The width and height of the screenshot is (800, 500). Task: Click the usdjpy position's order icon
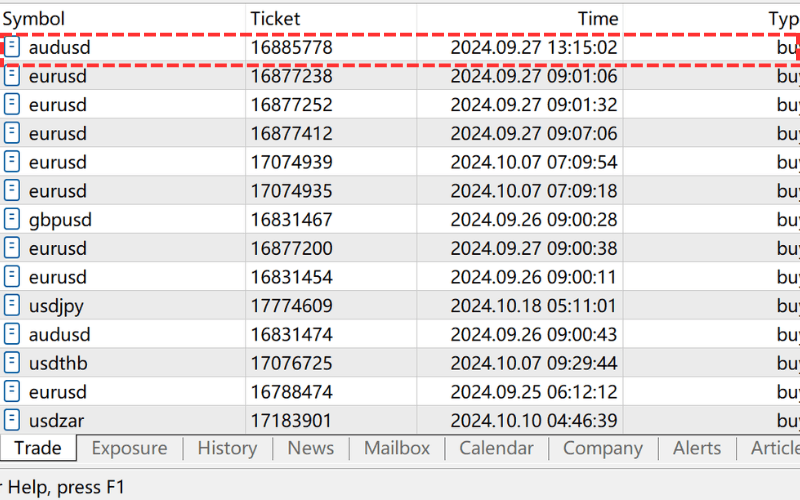13,306
